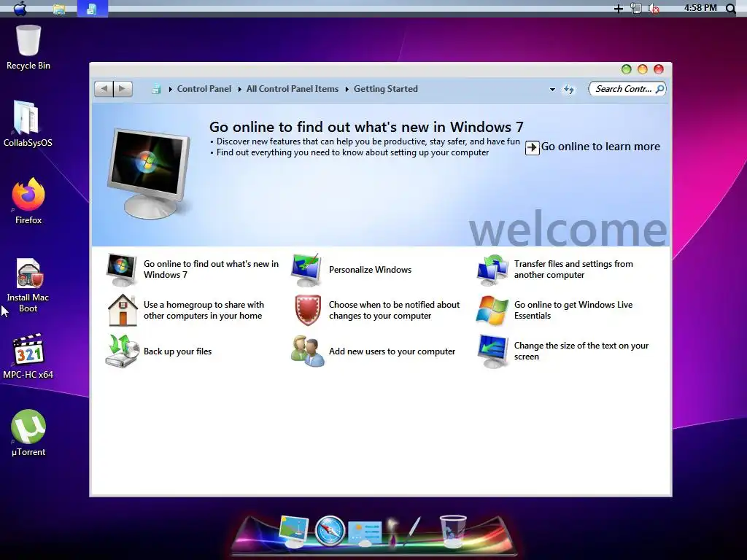Click the refresh button next to address bar

tap(569, 89)
